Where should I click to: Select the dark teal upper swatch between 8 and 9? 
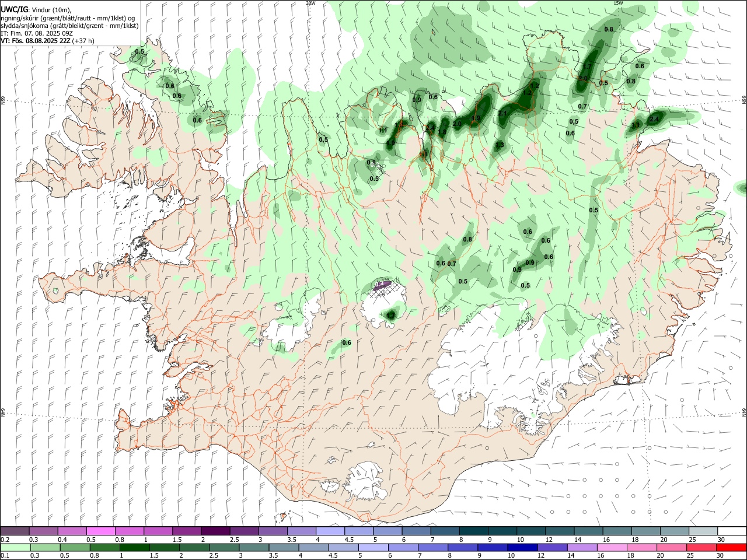[474, 531]
